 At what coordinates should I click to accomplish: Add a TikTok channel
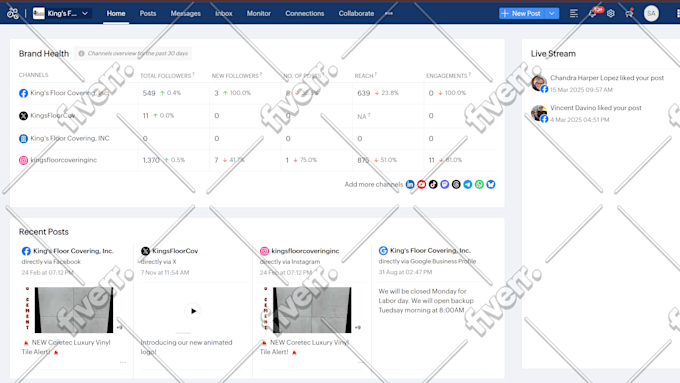click(433, 184)
